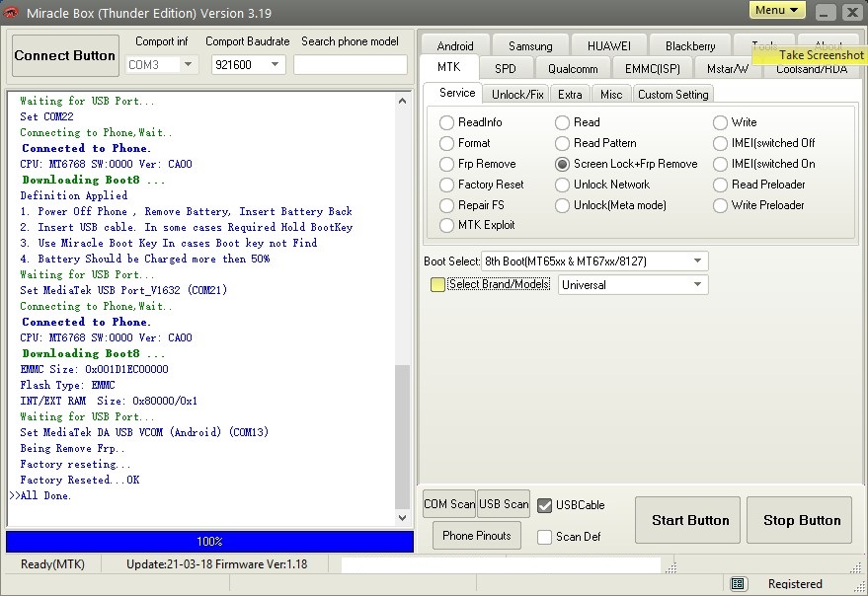868x596 pixels.
Task: Switch to the Qualcomm tab
Action: (573, 69)
